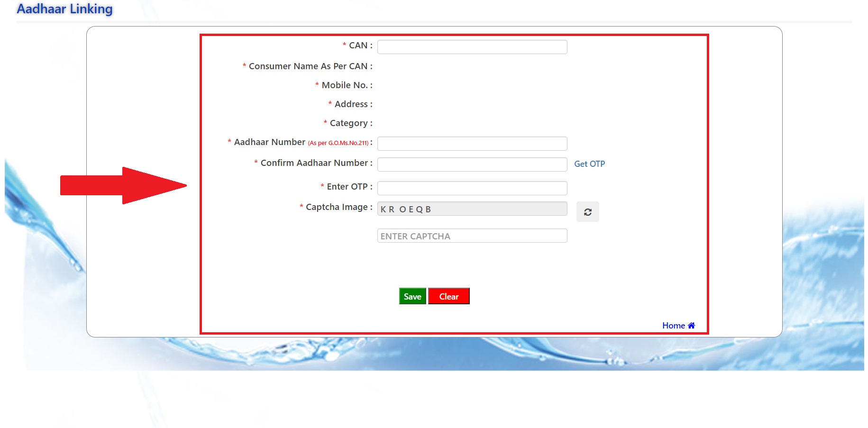
Task: Click the Aadhaar Linking heading
Action: (65, 9)
